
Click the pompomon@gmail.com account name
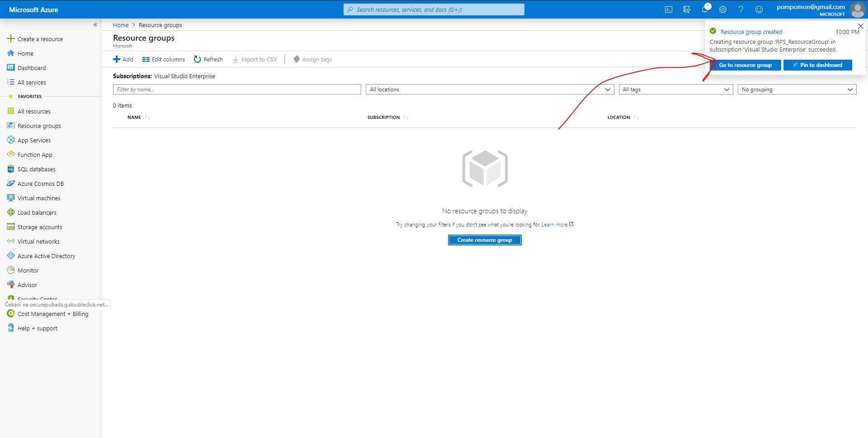pos(811,7)
